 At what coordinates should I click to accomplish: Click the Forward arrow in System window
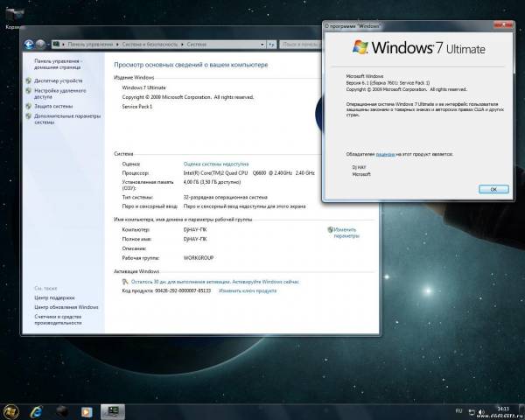pos(40,45)
